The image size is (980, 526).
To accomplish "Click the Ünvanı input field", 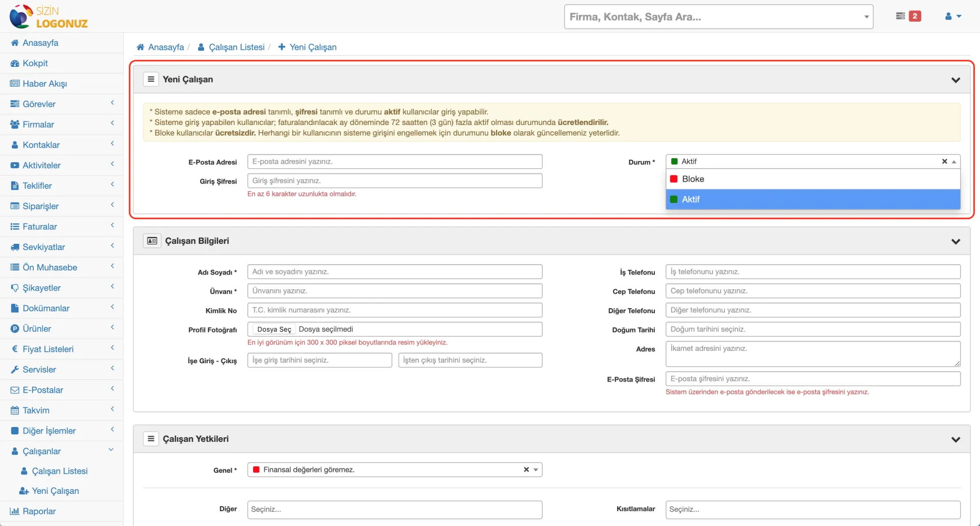I will click(395, 291).
